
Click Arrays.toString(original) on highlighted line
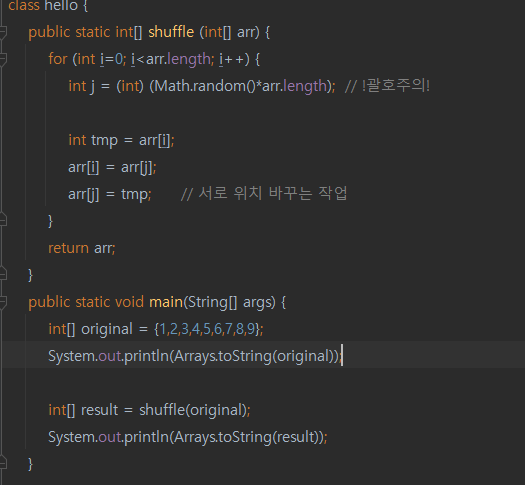coord(256,356)
